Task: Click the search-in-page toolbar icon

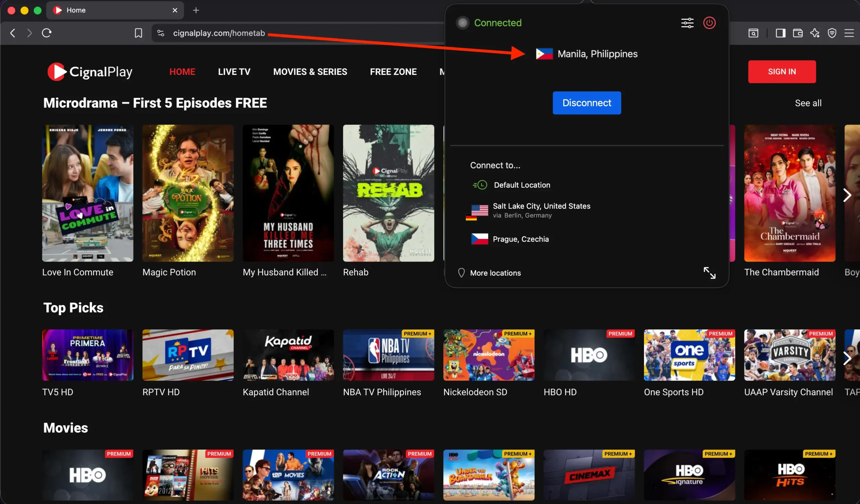Action: pos(754,33)
